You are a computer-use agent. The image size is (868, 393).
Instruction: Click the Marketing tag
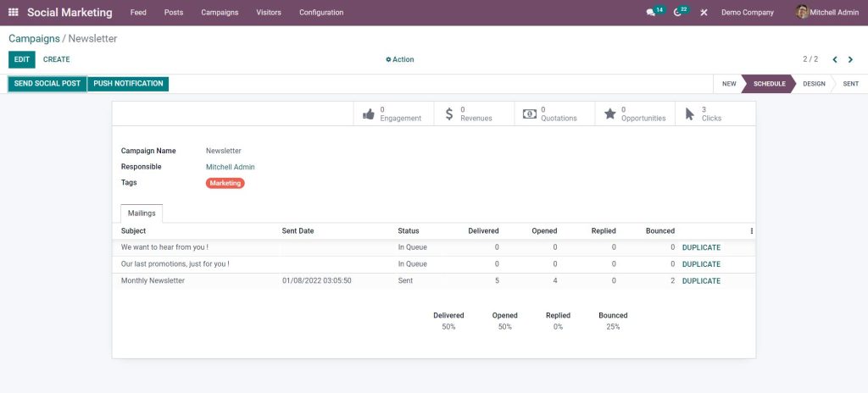[x=225, y=183]
